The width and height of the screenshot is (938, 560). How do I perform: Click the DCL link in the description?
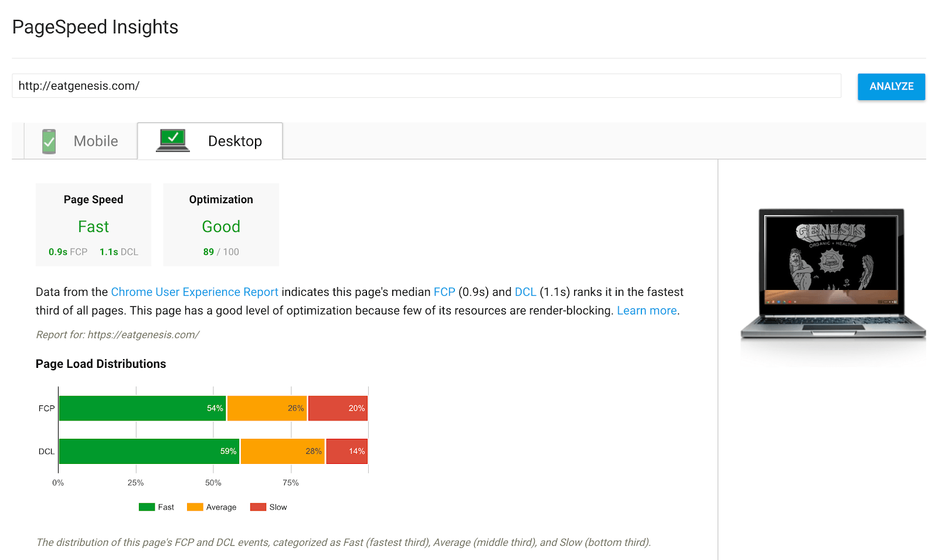[x=525, y=292]
